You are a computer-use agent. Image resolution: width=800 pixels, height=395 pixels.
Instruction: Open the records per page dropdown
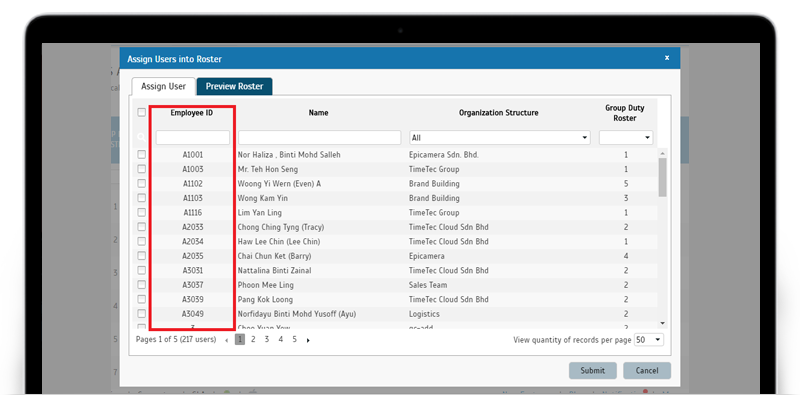click(x=648, y=340)
